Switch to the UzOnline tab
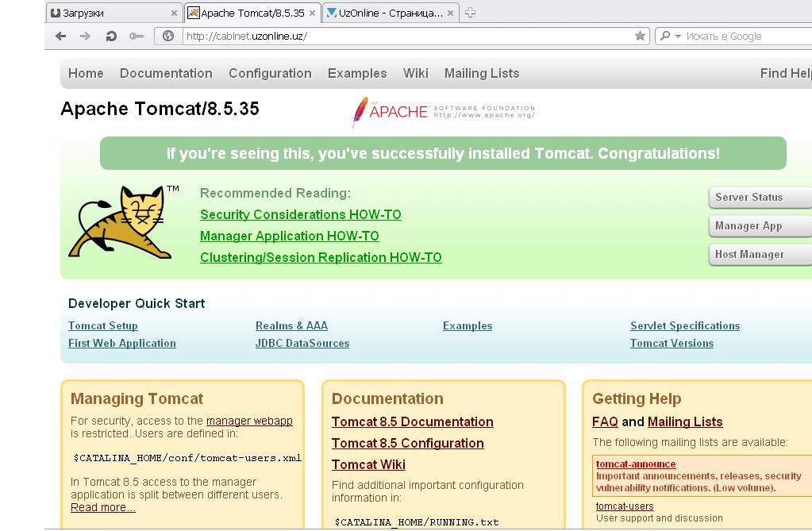Screen dimensions: 812x531 384,13
